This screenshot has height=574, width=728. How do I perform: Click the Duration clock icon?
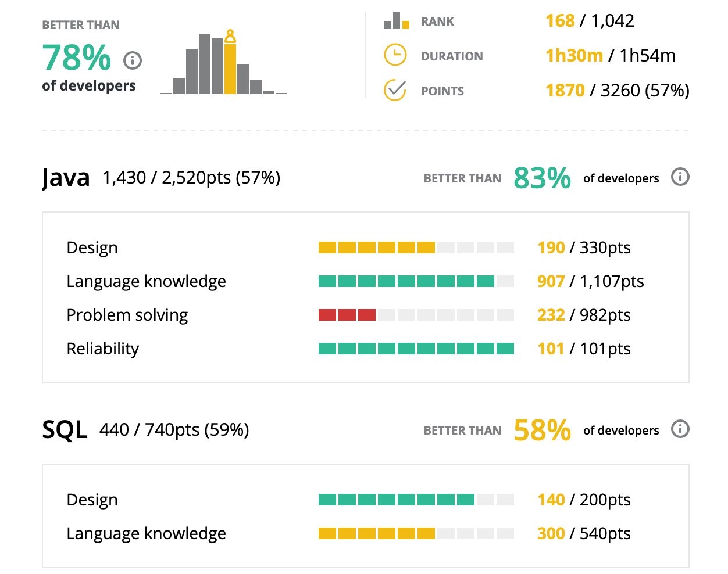395,55
